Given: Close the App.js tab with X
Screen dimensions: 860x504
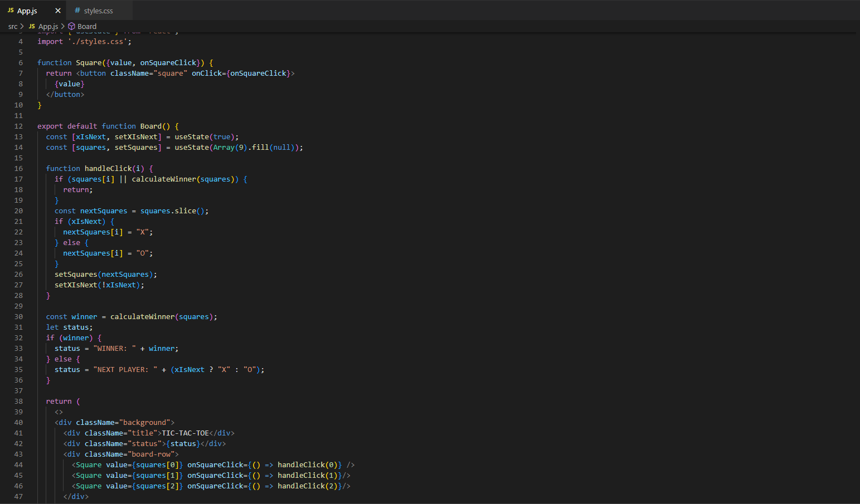Looking at the screenshot, I should (58, 11).
